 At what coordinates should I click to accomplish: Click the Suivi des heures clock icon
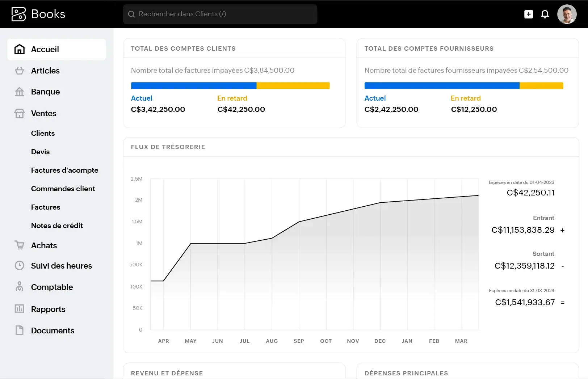point(20,266)
